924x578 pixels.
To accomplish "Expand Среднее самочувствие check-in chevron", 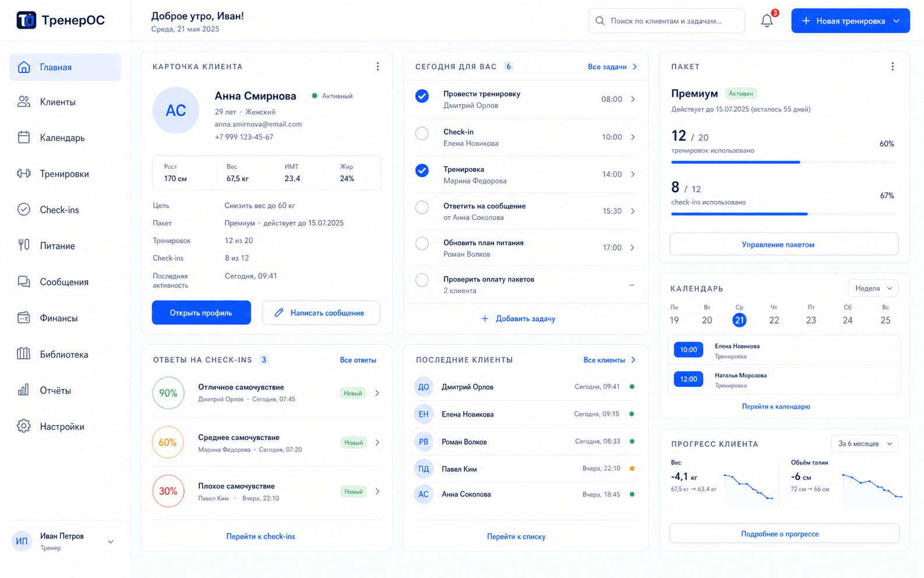I will pos(378,443).
